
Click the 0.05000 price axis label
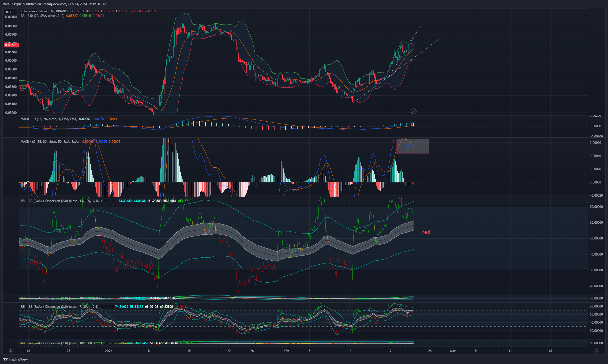[11, 113]
